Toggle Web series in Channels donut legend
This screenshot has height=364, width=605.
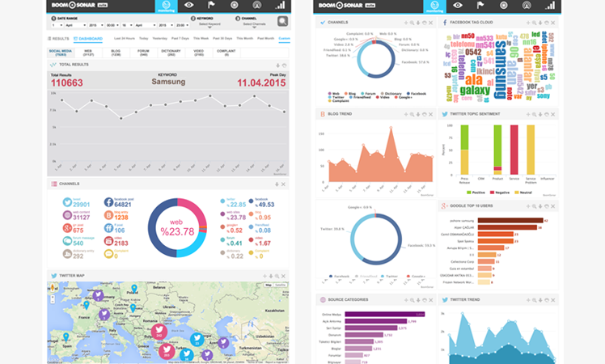(334, 93)
